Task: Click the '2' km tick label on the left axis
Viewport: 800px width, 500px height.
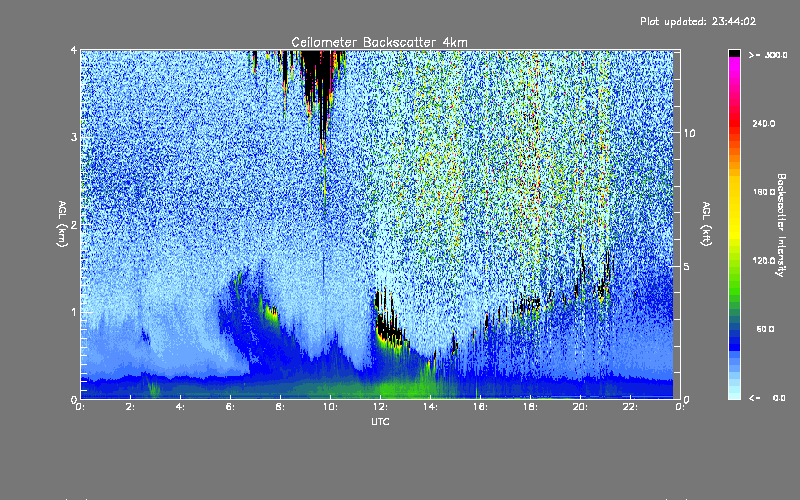Action: (74, 224)
